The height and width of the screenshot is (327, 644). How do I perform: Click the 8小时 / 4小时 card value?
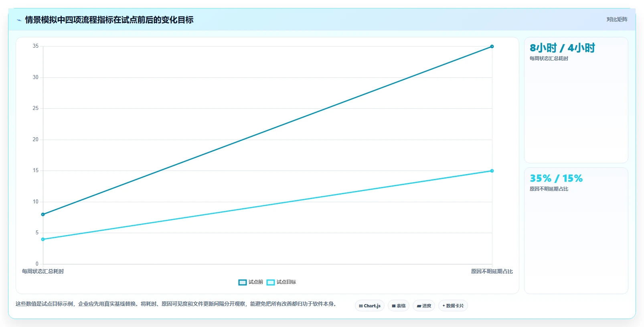click(x=562, y=48)
